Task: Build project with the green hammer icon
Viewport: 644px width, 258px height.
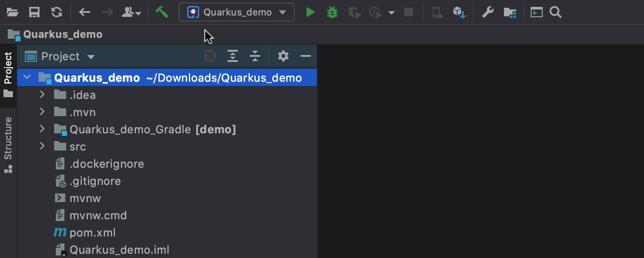Action: pos(162,12)
